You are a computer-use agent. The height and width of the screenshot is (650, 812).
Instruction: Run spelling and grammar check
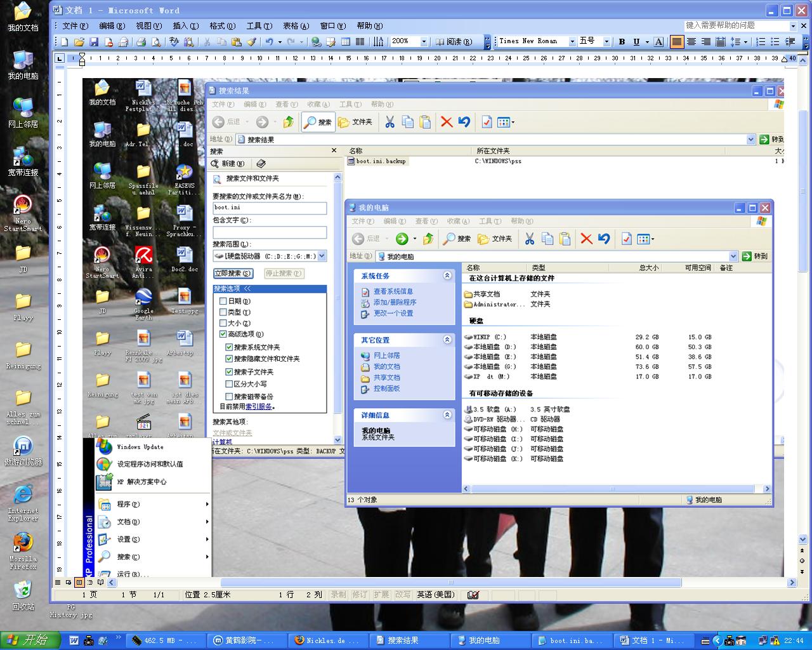(x=174, y=42)
